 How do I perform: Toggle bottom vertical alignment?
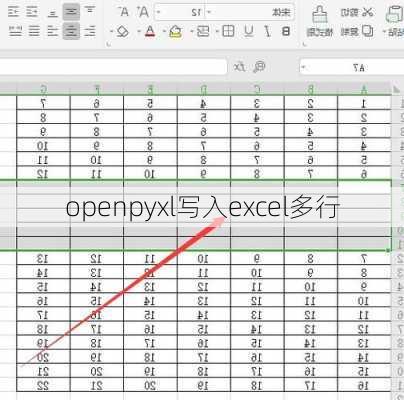[52, 13]
